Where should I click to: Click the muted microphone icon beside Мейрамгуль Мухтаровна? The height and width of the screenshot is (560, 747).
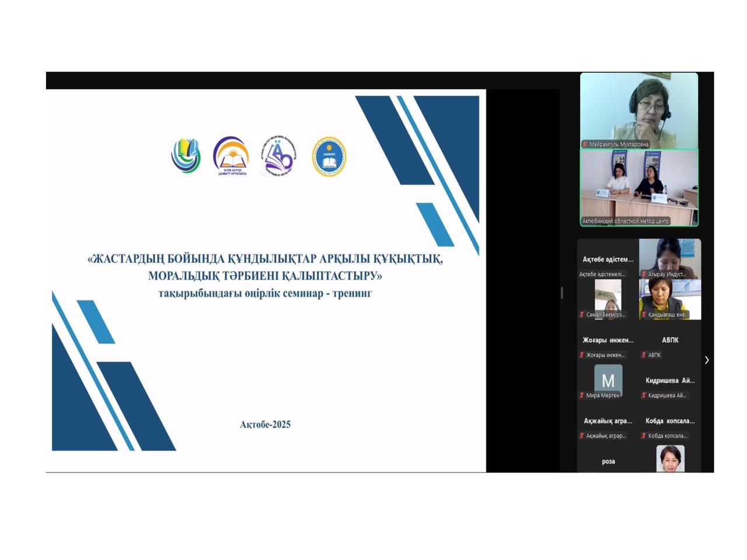click(585, 144)
